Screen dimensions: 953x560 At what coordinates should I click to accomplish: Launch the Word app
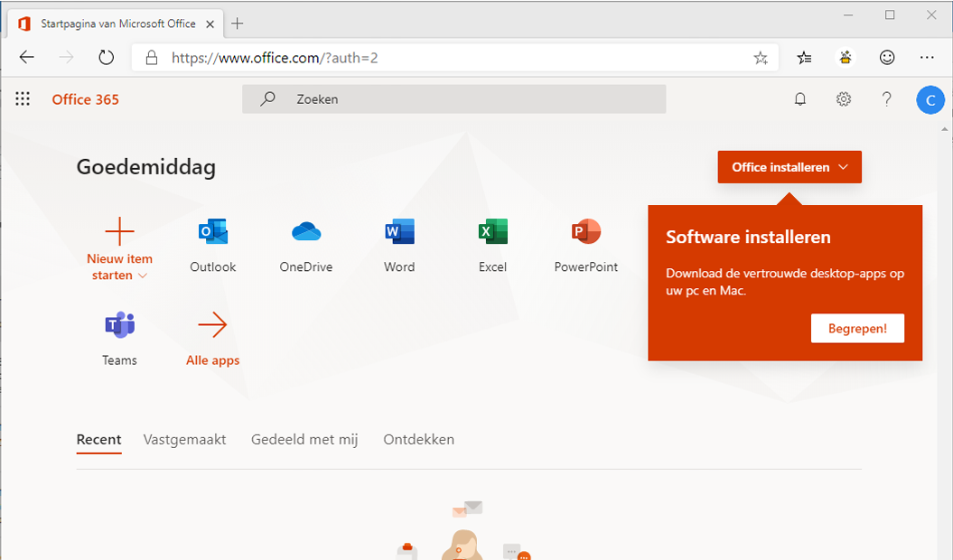[x=399, y=245]
